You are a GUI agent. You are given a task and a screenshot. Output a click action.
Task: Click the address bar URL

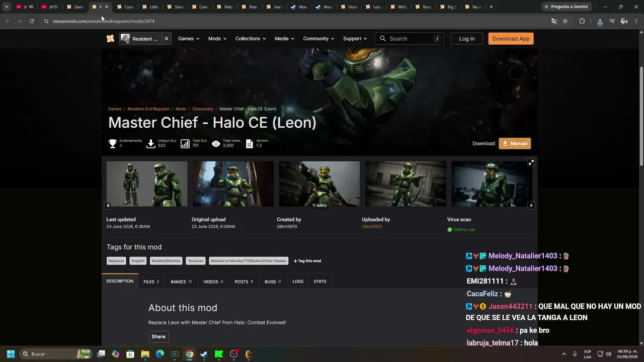click(104, 21)
